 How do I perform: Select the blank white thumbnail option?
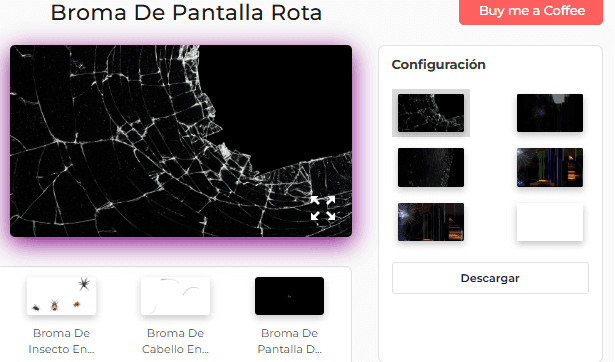[x=550, y=222]
